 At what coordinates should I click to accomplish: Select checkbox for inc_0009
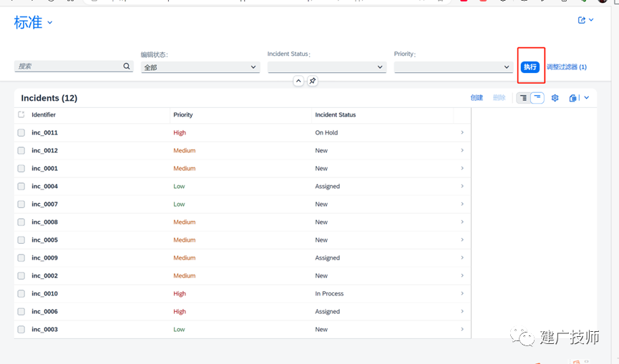coord(21,258)
